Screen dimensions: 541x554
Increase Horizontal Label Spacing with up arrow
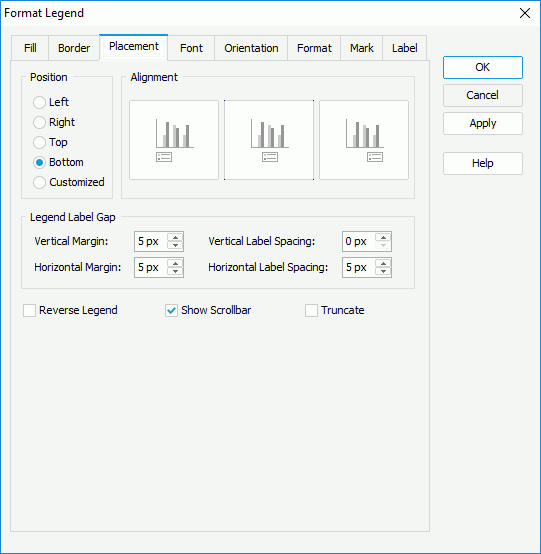383,263
